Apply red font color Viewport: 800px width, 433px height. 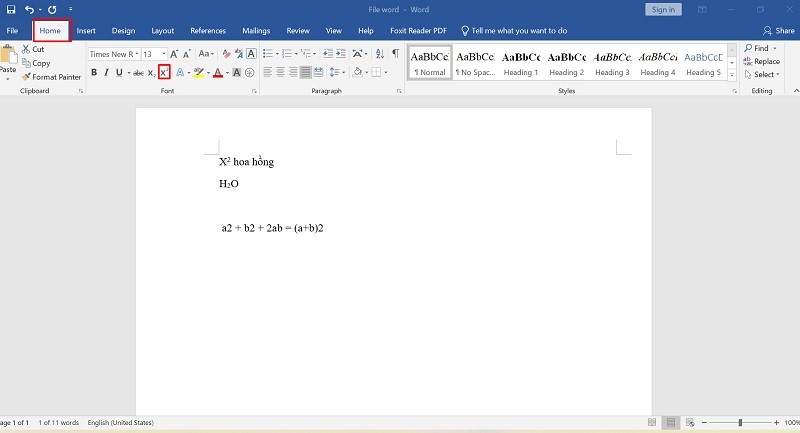(218, 72)
